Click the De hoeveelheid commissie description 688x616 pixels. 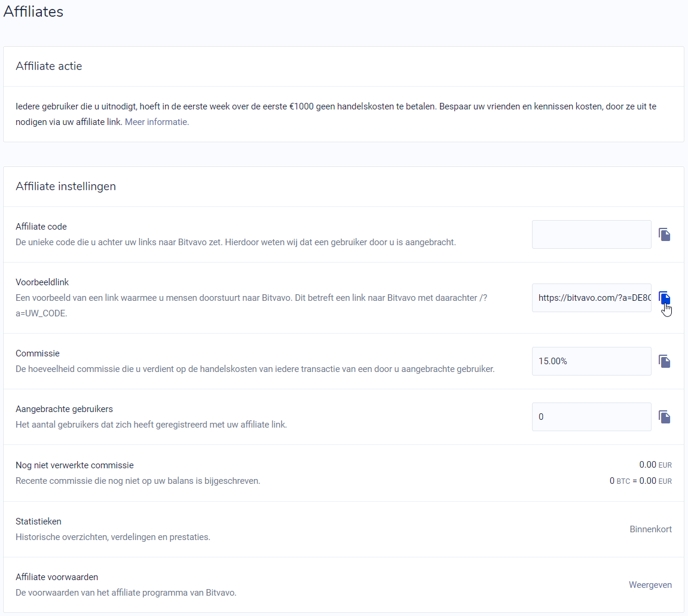point(255,369)
